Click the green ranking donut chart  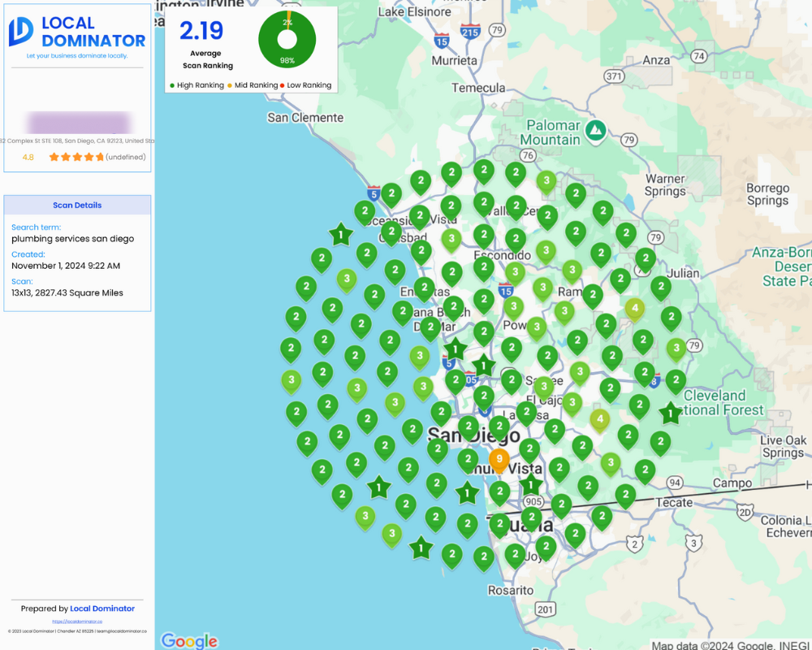click(287, 39)
